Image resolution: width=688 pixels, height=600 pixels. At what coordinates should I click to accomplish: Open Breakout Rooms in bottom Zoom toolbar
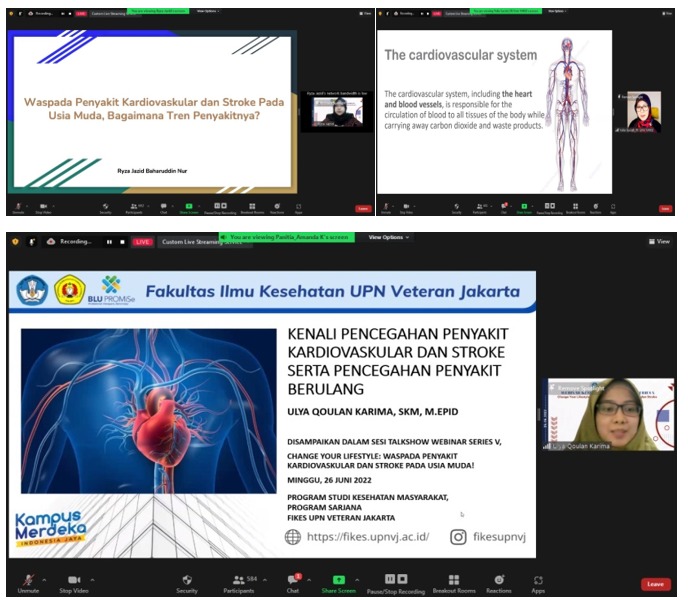point(453,581)
